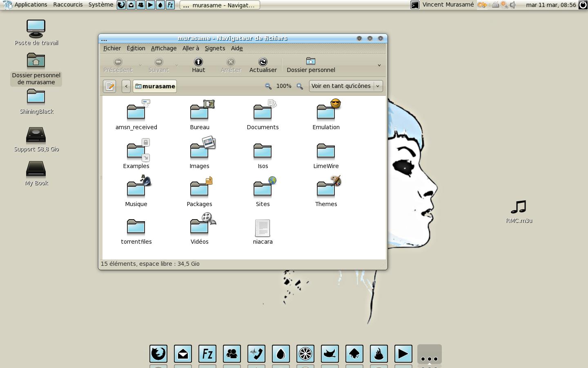Viewport: 588px width, 368px height.
Task: Go up with the Haut toolbar button
Action: (198, 65)
